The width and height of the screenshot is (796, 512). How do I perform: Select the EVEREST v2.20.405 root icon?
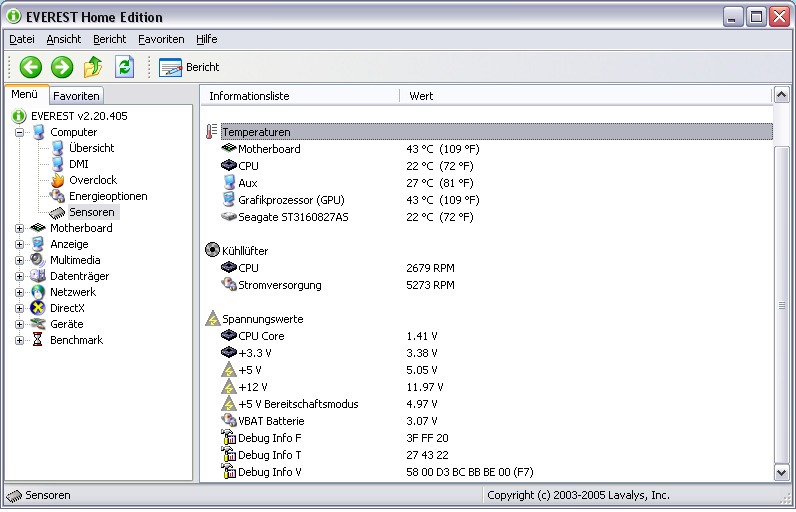19,116
